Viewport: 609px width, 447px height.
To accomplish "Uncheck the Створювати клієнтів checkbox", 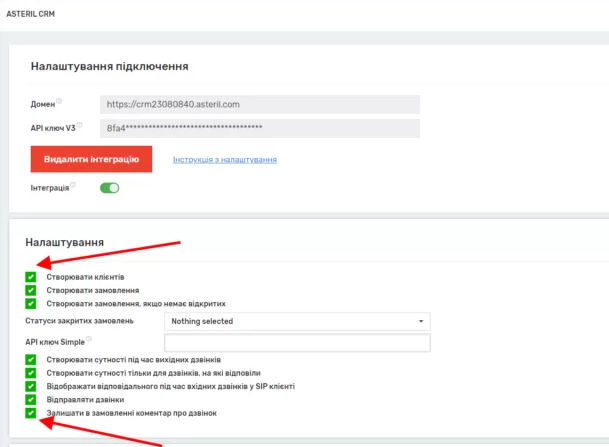I will click(x=31, y=277).
